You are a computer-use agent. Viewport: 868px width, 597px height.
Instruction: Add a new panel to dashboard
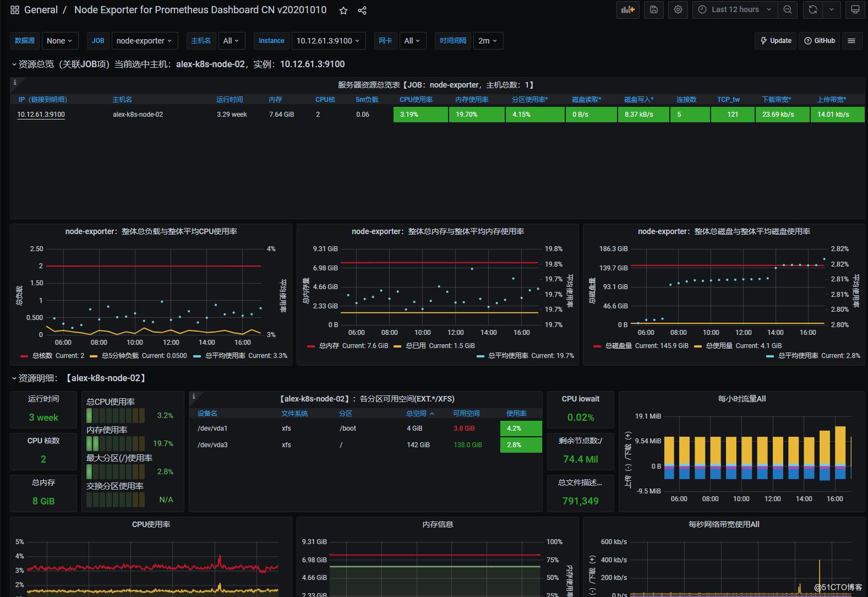(x=628, y=9)
